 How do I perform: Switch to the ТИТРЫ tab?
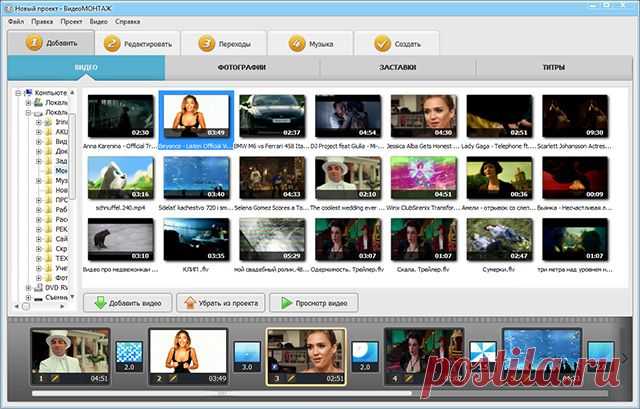pos(554,67)
